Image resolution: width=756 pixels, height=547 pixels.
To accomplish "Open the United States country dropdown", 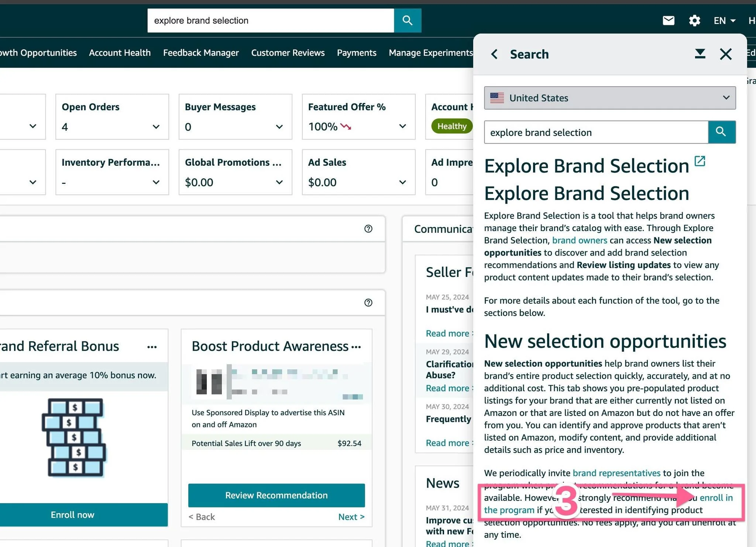I will pyautogui.click(x=609, y=98).
